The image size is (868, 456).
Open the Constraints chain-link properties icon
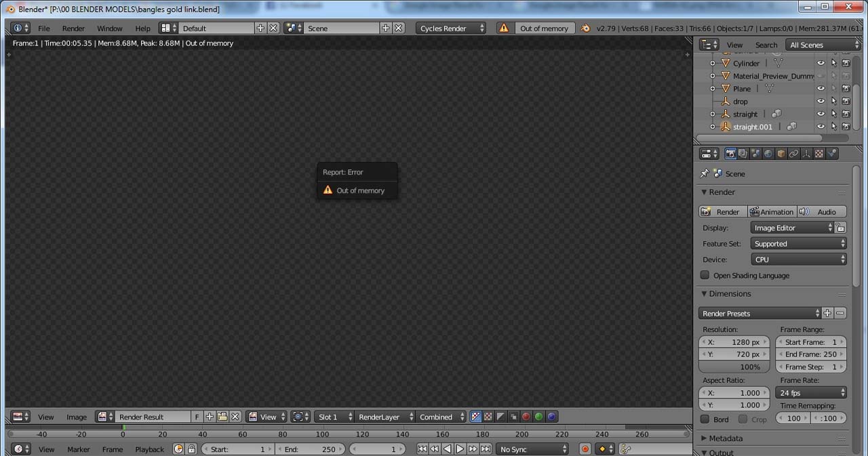[x=794, y=153]
